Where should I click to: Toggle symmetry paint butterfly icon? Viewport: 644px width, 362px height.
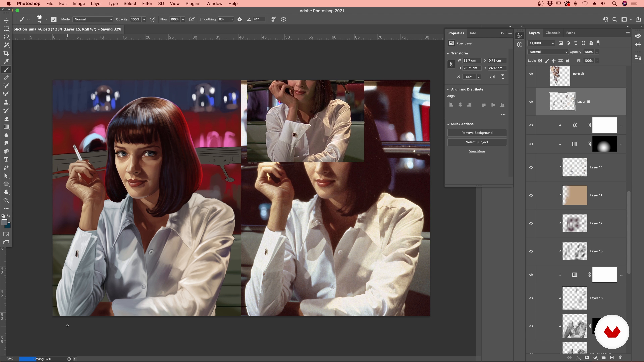283,19
